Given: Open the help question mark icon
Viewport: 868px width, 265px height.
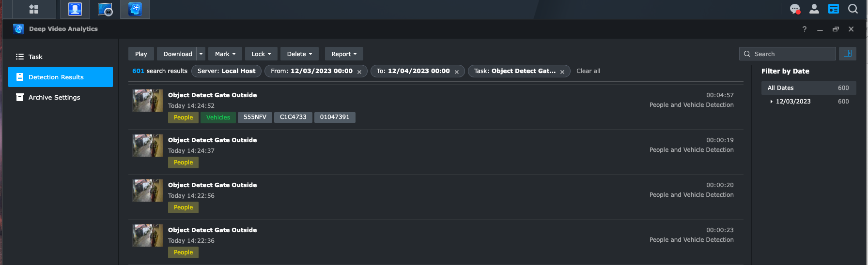Looking at the screenshot, I should pos(805,29).
